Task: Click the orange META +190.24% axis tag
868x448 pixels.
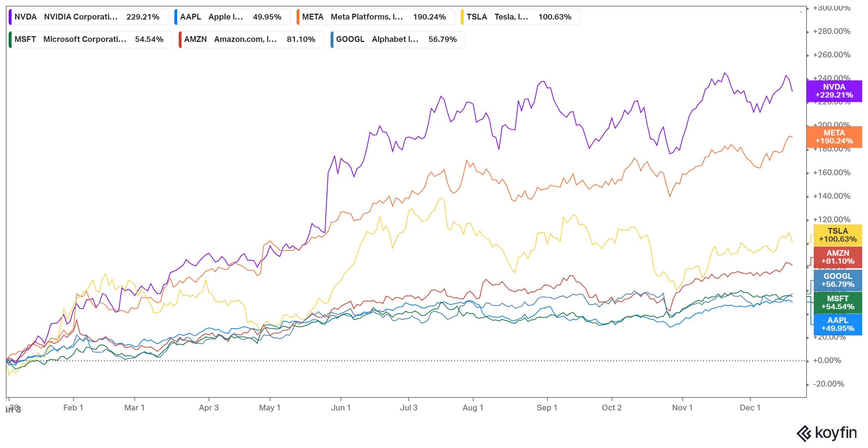Action: (834, 137)
